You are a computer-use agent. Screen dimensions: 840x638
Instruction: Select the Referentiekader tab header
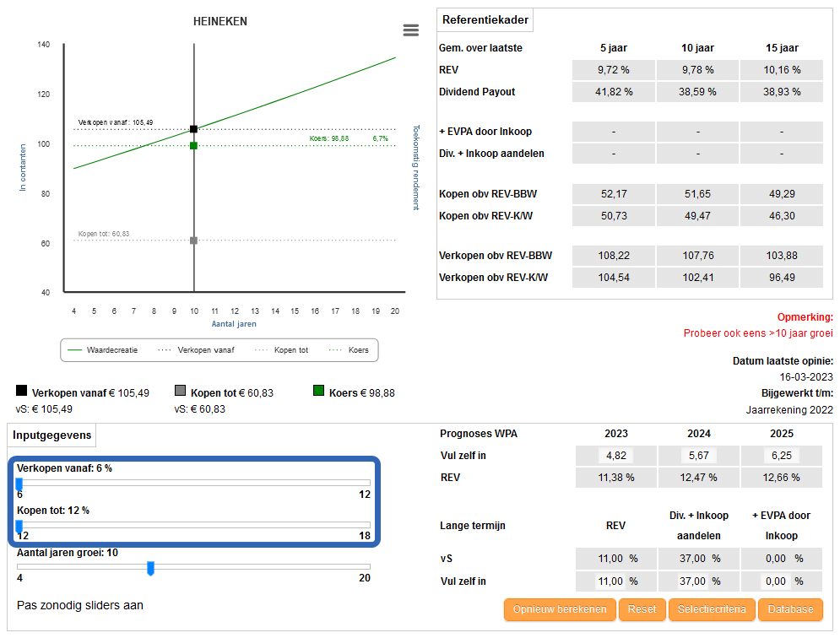click(x=485, y=20)
